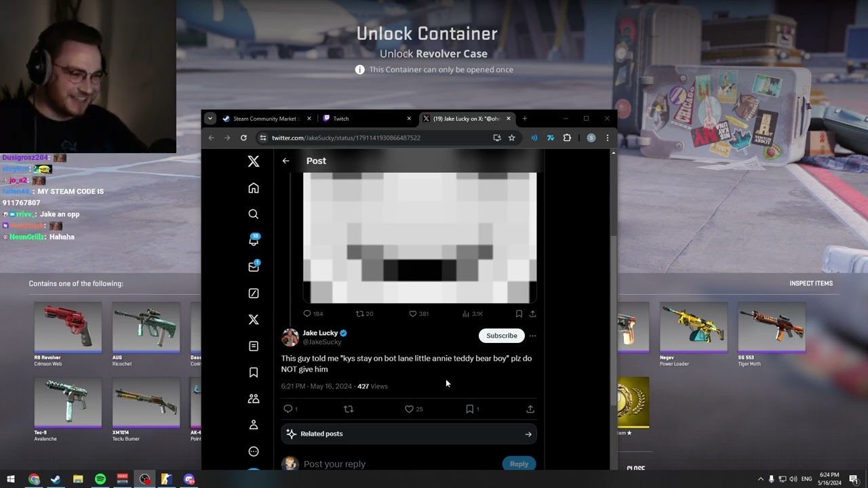Subscribe to Jake Lucky
The width and height of the screenshot is (868, 488).
coord(501,335)
